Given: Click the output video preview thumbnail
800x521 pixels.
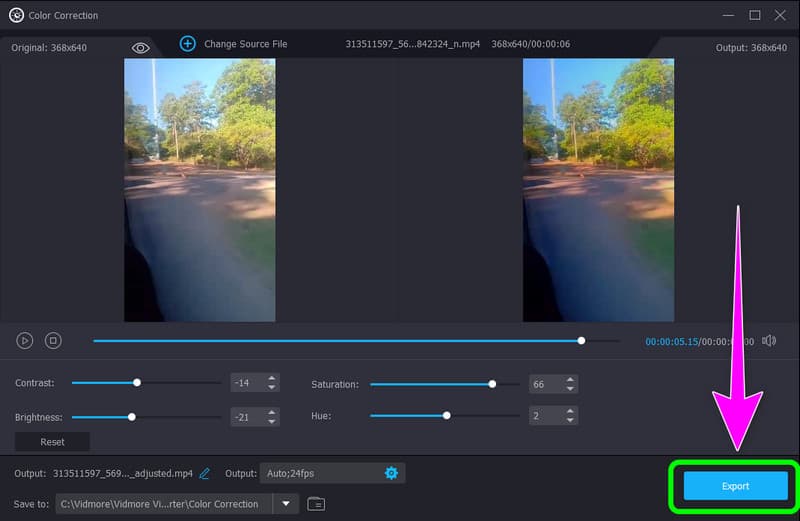Looking at the screenshot, I should click(598, 190).
